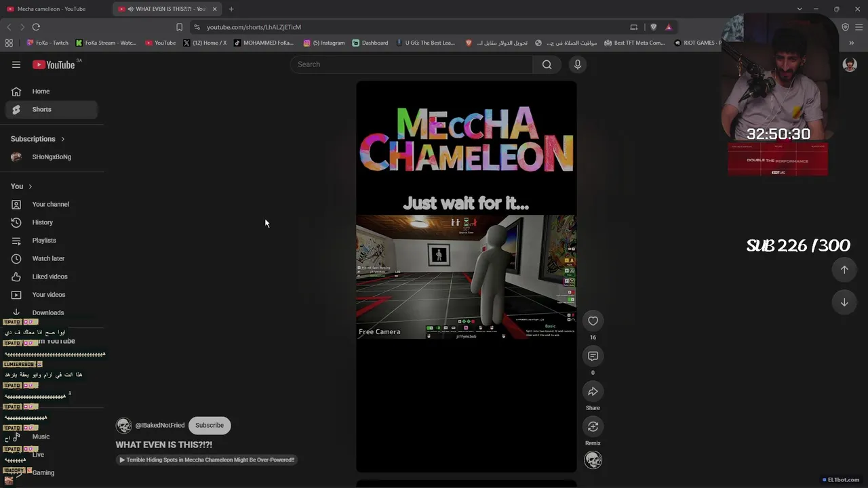
Task: Open the Brave rewards triangle icon
Action: 669,27
